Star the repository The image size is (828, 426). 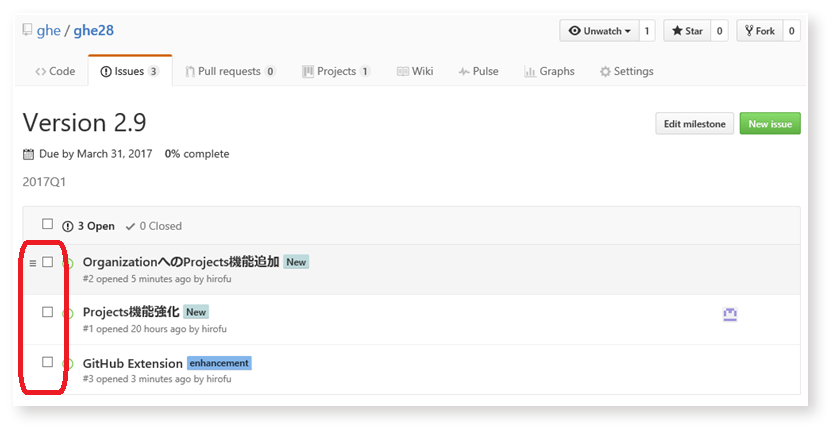pos(688,31)
